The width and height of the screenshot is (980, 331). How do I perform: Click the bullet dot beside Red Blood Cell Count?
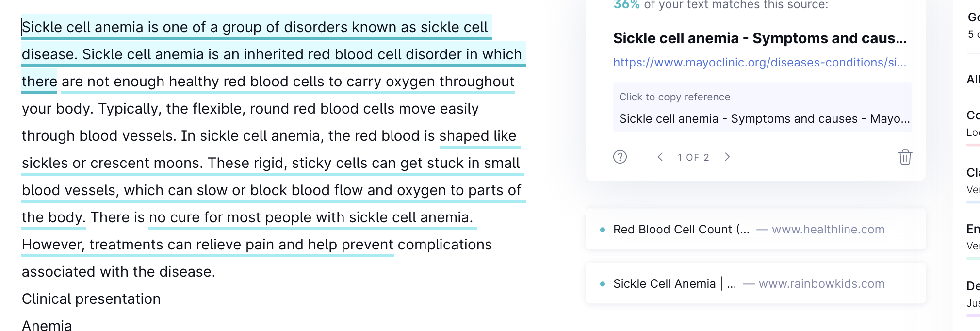(603, 230)
